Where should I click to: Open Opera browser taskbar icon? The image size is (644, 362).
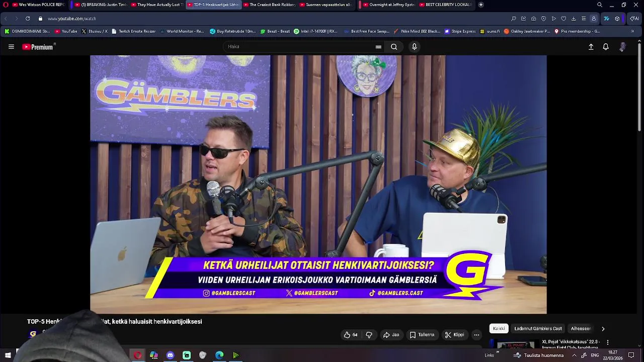137,355
